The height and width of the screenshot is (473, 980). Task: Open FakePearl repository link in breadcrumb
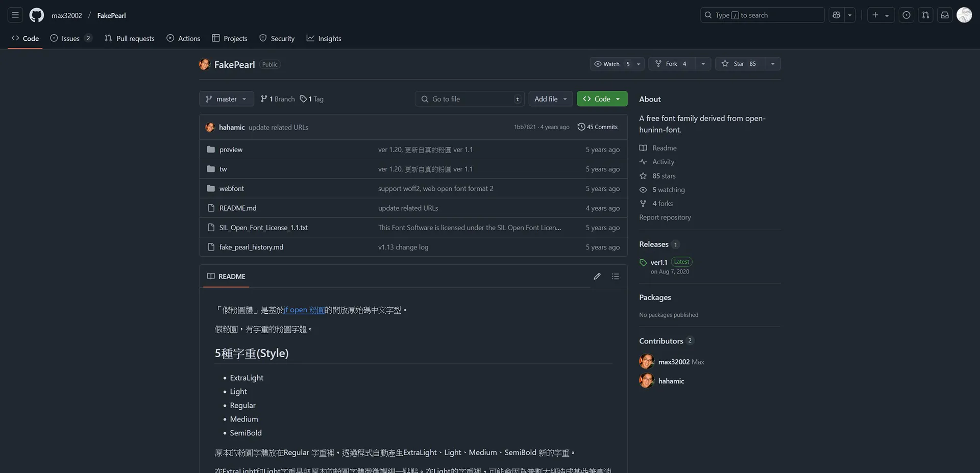coord(111,15)
